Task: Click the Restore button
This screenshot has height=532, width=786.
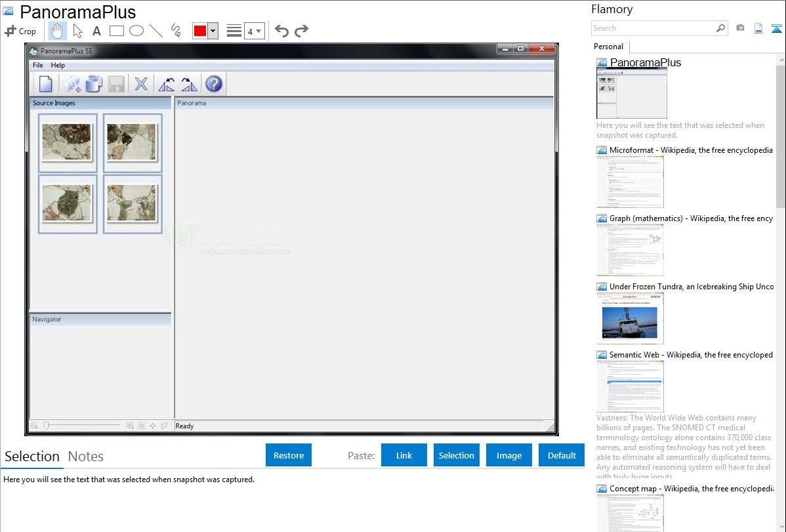Action: [289, 455]
